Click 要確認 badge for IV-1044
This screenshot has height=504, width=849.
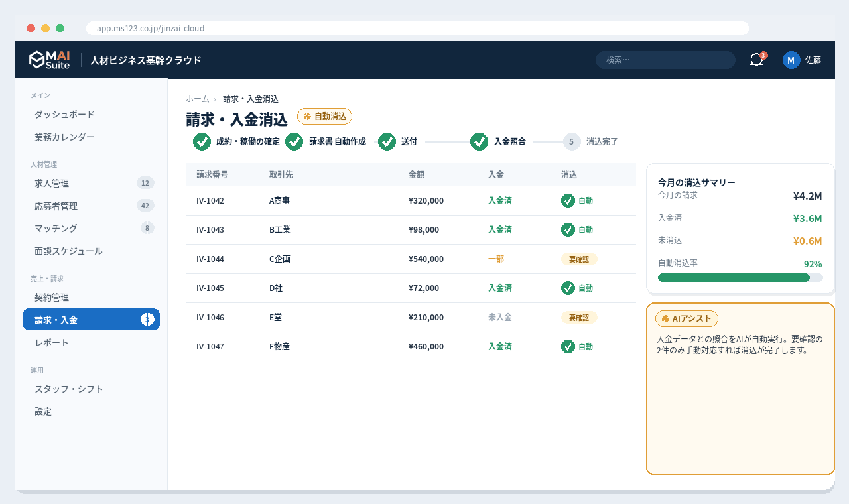[x=579, y=259]
